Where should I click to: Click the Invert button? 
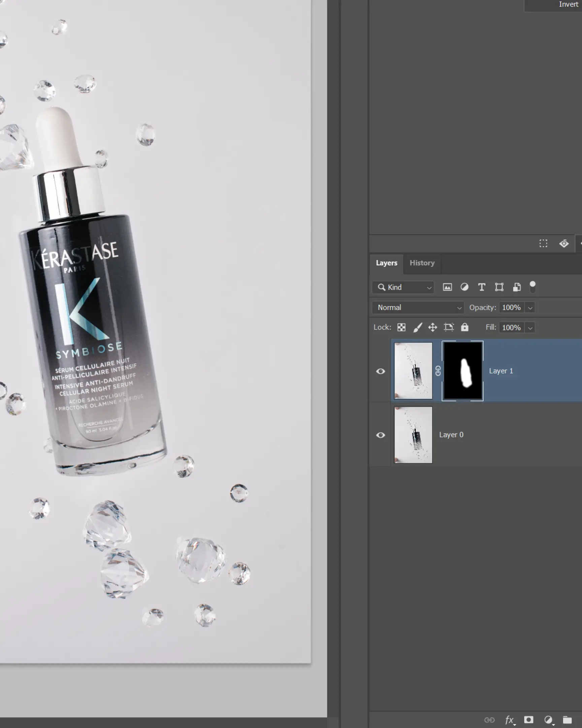[x=569, y=4]
